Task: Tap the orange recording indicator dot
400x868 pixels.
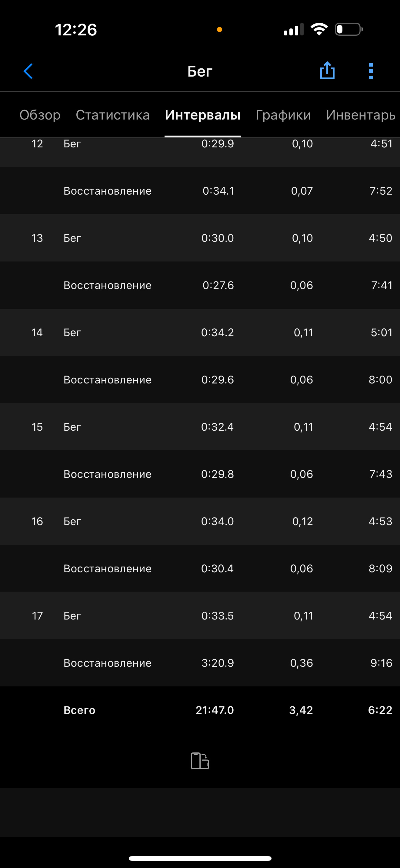Action: click(x=219, y=30)
